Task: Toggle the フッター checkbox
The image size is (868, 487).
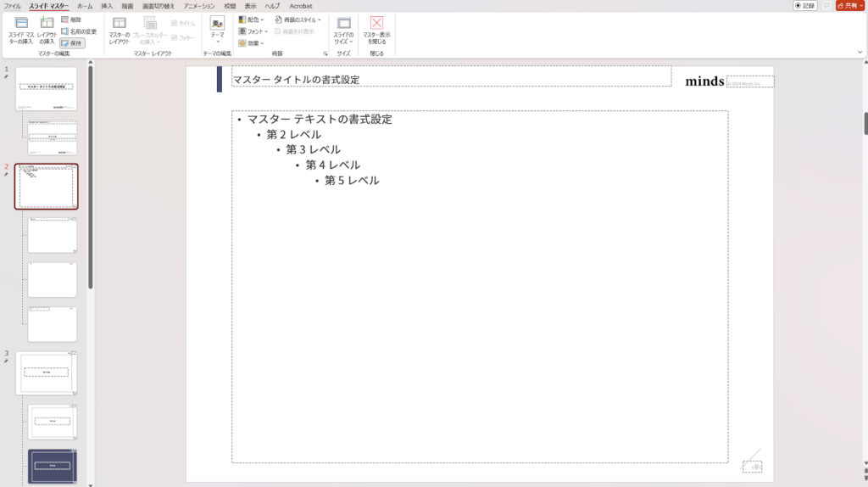Action: coord(182,37)
